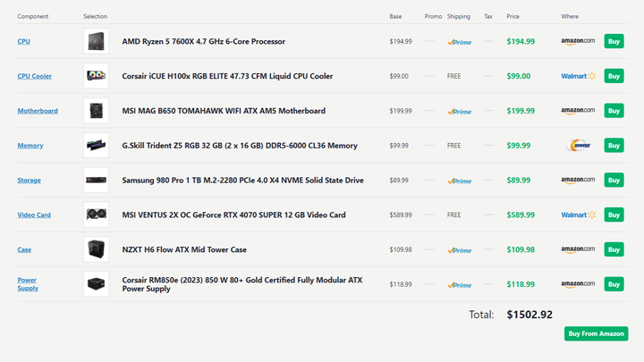Click the Shipping column header

click(459, 16)
